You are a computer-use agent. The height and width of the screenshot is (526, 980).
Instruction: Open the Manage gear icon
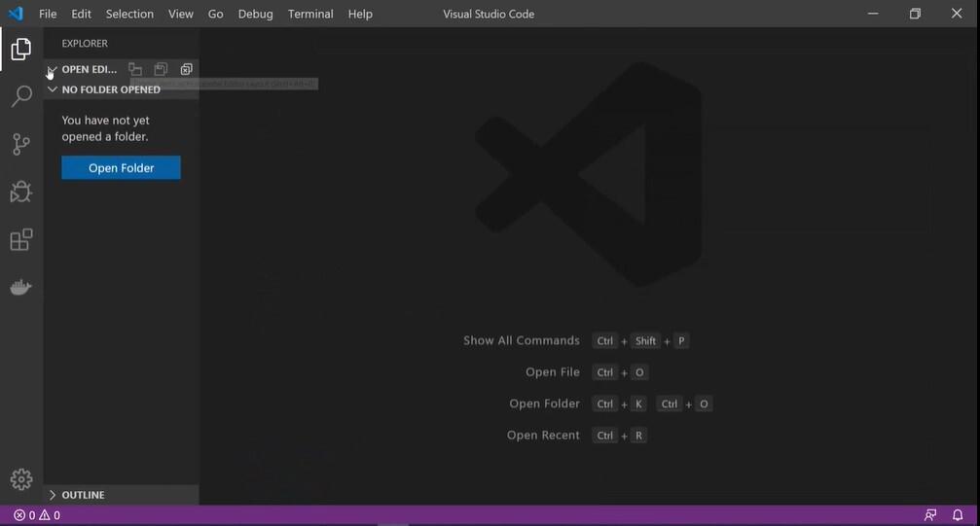[21, 479]
